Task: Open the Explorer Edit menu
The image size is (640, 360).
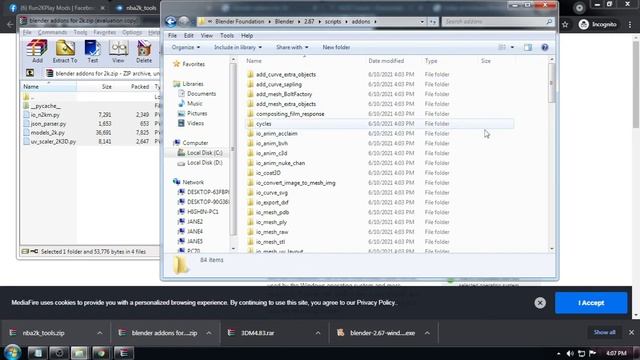Action: 189,36
